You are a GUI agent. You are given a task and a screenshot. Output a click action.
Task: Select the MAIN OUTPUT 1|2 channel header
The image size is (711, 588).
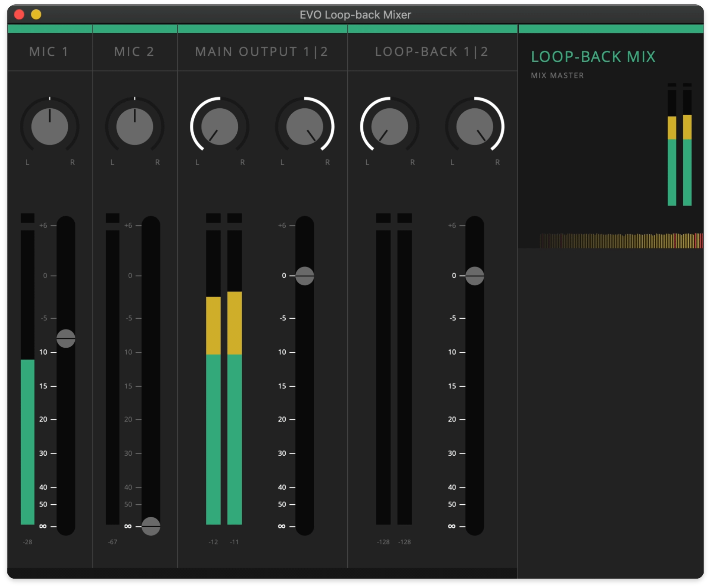262,52
